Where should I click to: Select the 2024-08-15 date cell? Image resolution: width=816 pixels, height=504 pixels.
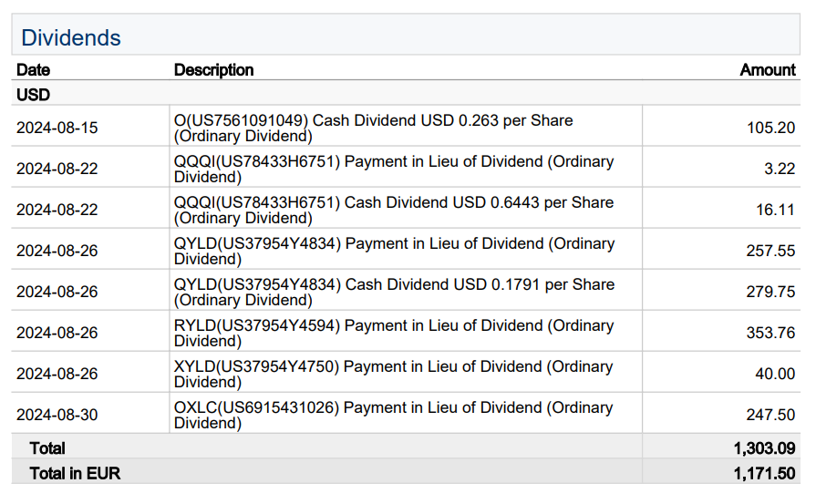click(x=57, y=128)
